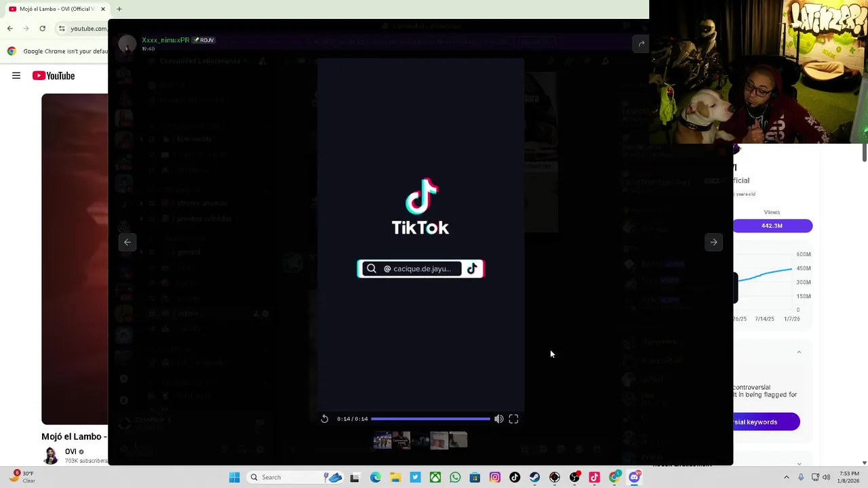Replay the video in the media viewer

324,419
